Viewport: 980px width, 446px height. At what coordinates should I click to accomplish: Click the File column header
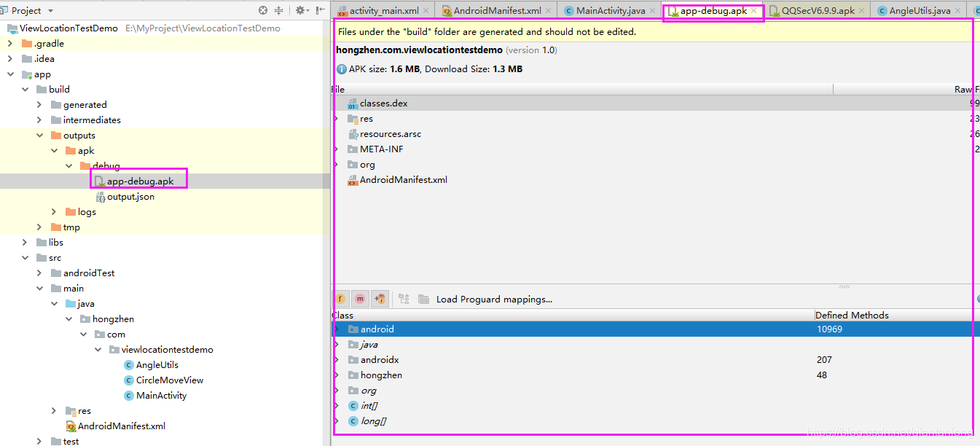[x=581, y=89]
